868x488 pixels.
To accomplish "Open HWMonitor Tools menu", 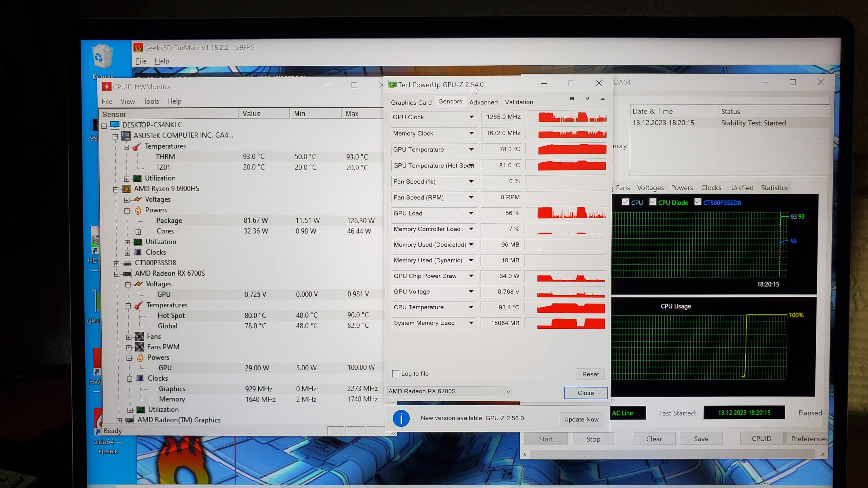I will click(x=151, y=101).
